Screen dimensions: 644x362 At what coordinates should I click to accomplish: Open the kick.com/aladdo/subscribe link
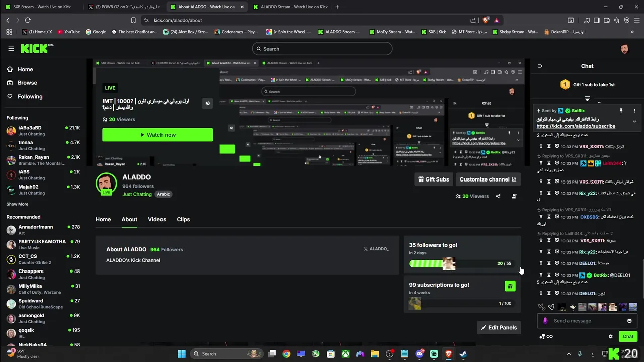576,126
